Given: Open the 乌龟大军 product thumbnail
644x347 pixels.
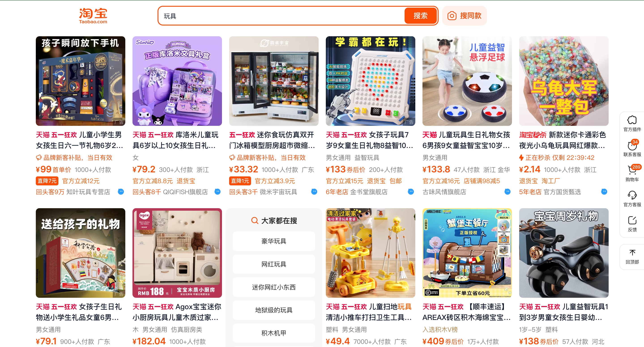Looking at the screenshot, I should coord(564,81).
